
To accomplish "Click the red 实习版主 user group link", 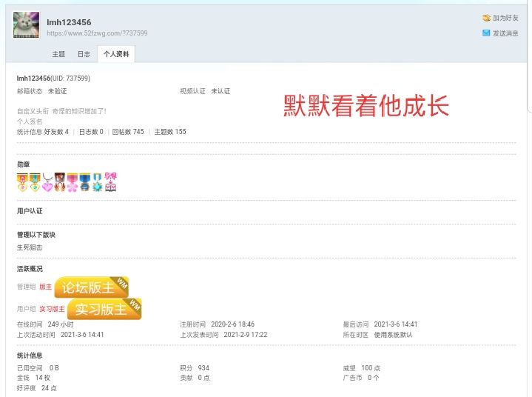I will coord(52,309).
